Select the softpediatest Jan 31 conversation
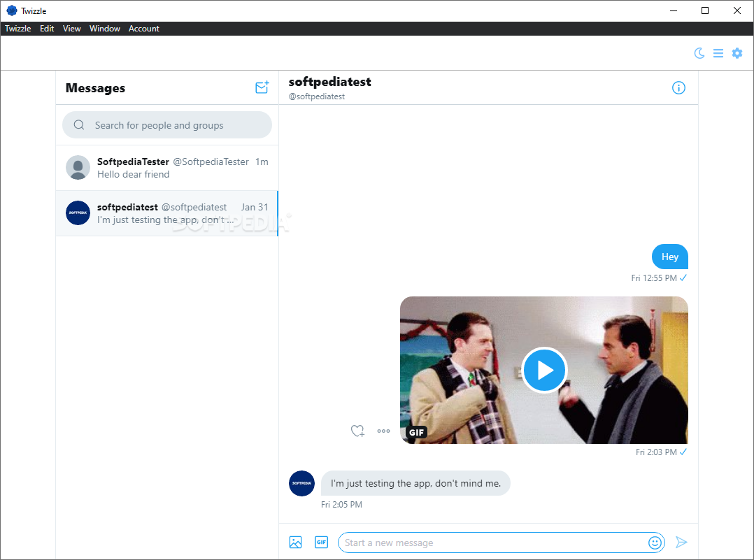Image resolution: width=754 pixels, height=560 pixels. click(x=167, y=213)
